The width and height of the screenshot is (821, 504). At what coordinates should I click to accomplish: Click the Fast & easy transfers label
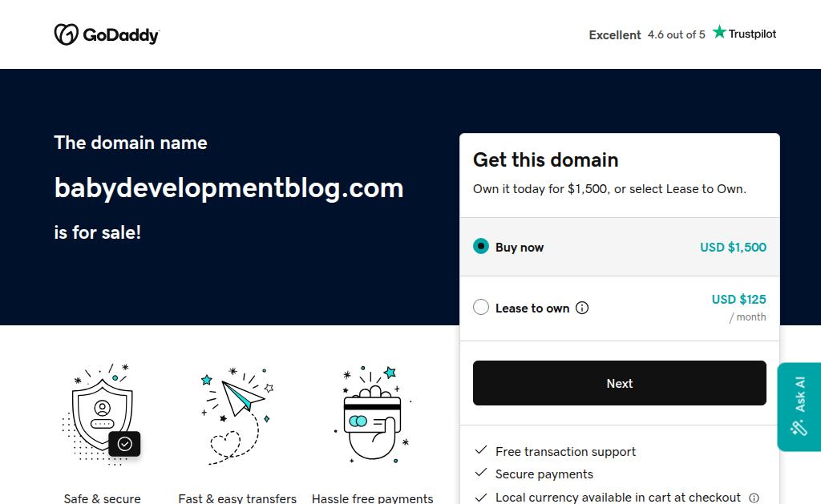tap(237, 498)
